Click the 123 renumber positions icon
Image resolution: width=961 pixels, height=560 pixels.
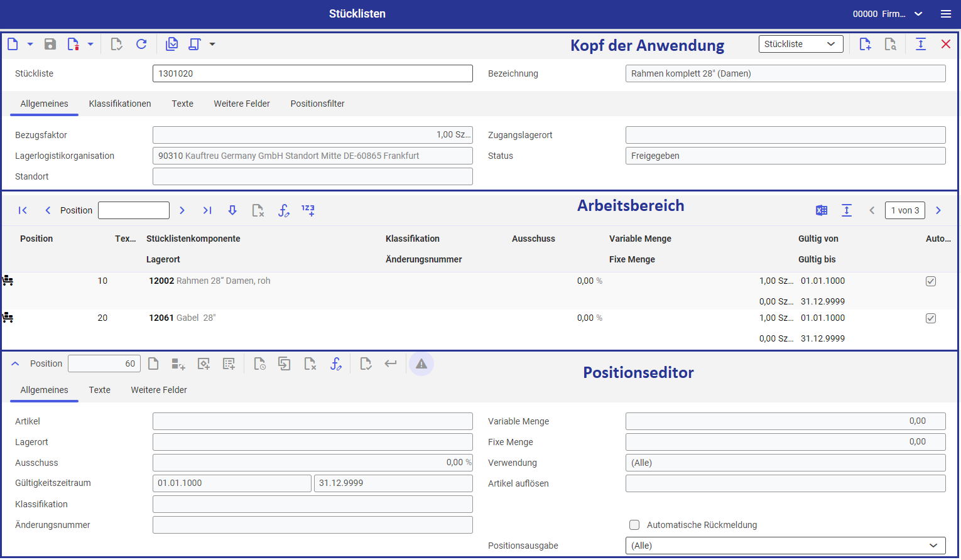click(308, 210)
